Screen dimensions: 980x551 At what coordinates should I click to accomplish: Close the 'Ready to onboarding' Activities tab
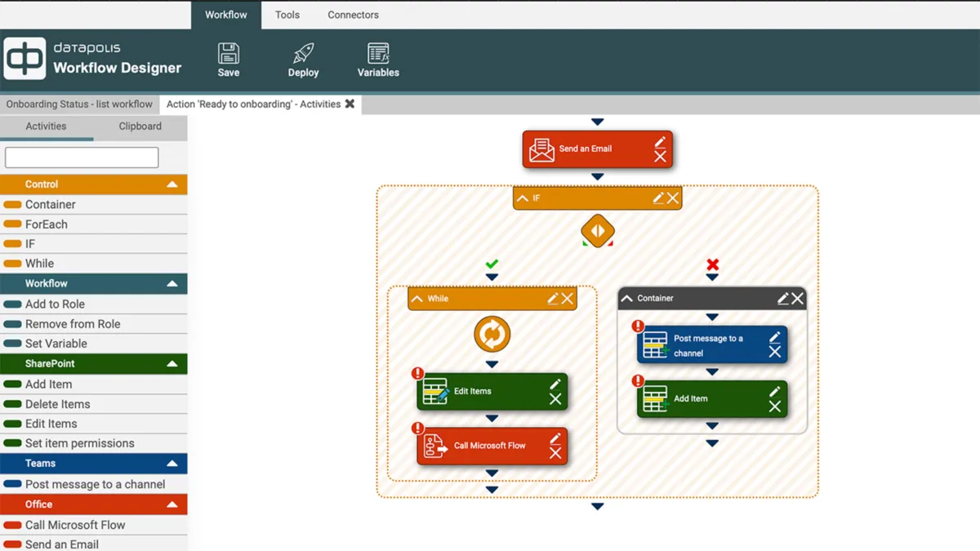click(350, 104)
